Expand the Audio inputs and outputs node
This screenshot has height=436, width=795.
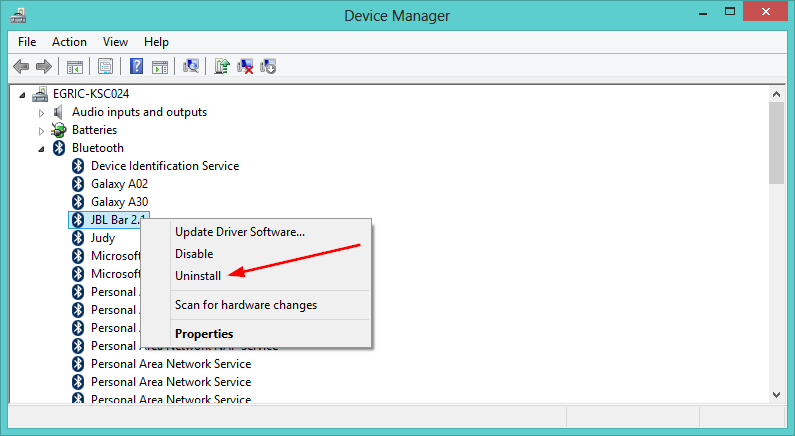pos(42,112)
